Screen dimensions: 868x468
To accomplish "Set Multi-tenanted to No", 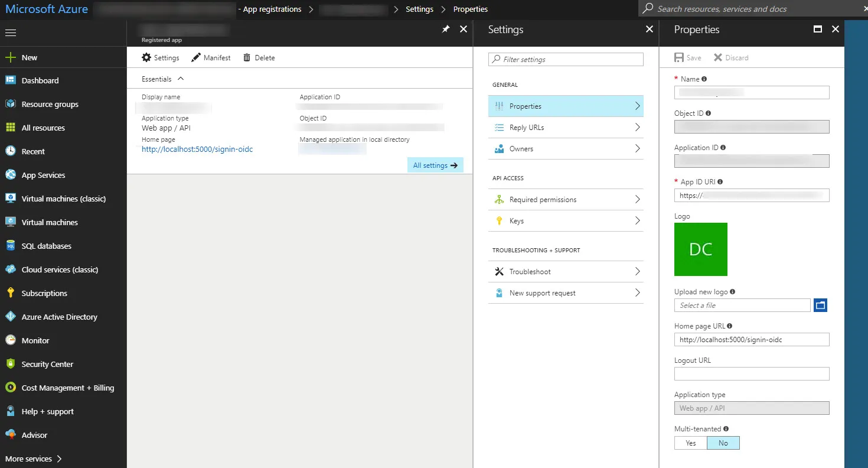I will 723,443.
